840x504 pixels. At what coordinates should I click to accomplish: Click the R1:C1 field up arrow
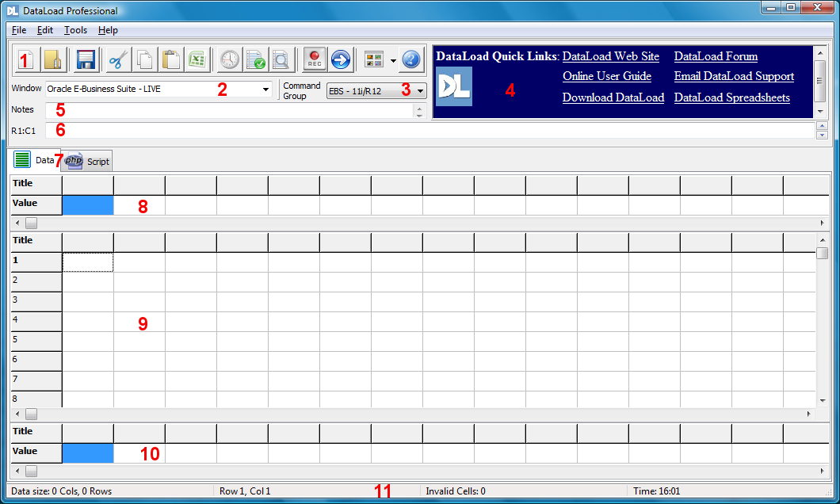[x=823, y=127]
